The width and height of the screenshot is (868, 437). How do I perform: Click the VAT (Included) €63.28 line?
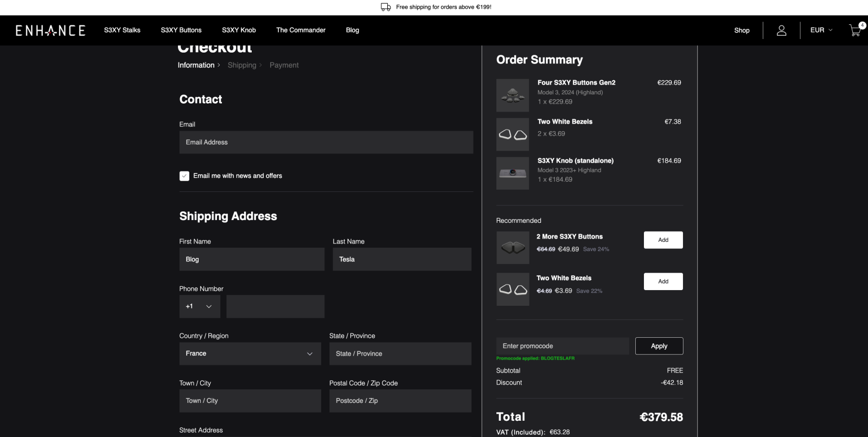coord(533,432)
